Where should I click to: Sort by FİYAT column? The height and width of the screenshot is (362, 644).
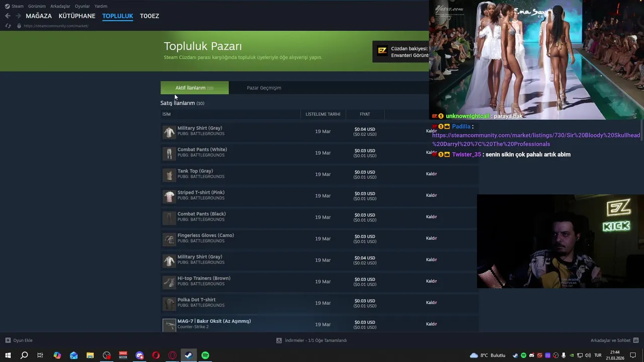(x=365, y=114)
